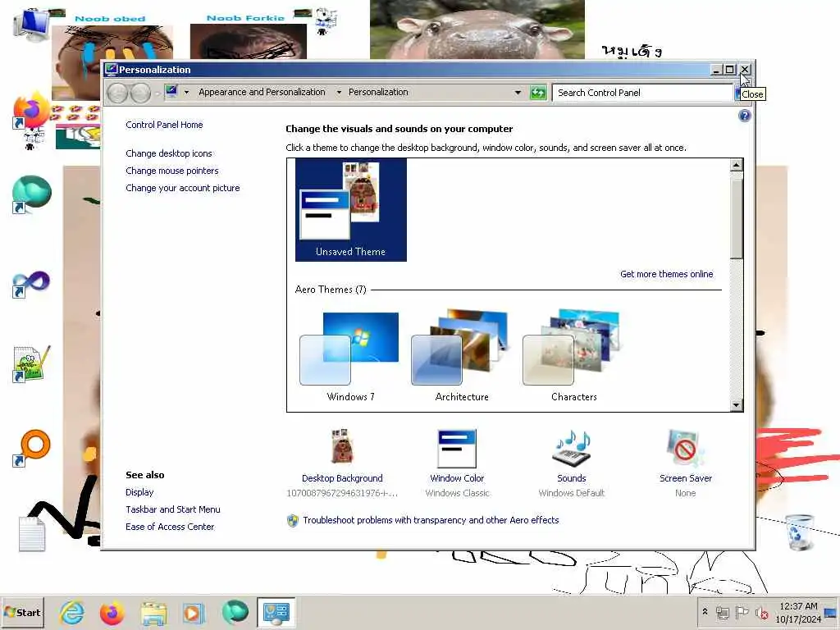Image resolution: width=840 pixels, height=630 pixels.
Task: Click the Personalization breadcrumb
Action: pos(378,92)
